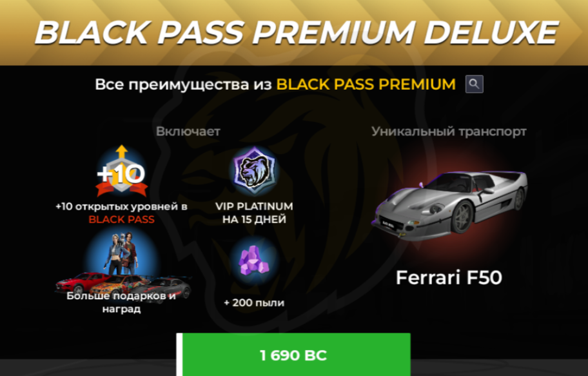Click the VIP Platinum bear emblem
This screenshot has height=376, width=588.
(x=254, y=170)
